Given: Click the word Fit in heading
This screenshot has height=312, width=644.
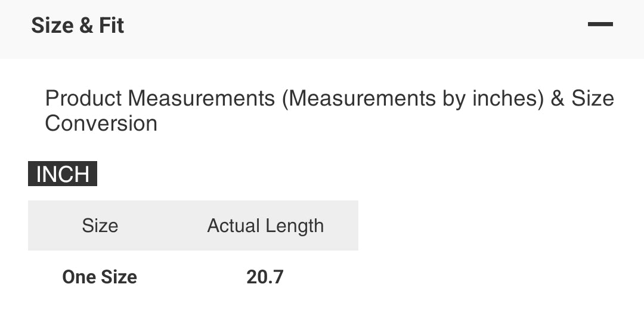Looking at the screenshot, I should coord(112,26).
